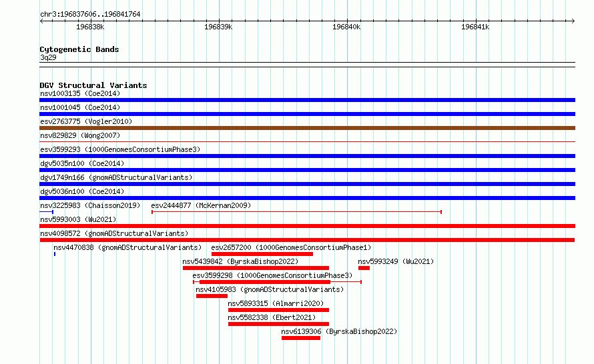The height and width of the screenshot is (364, 594).
Task: Click the red bar under esv2657200
Action: (x=262, y=254)
